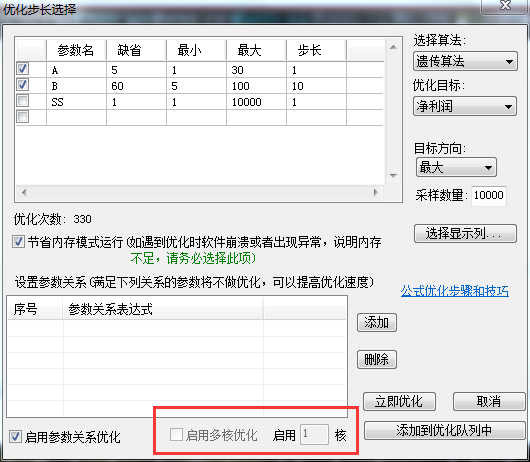Click the parameter table scroll down arrow
Image resolution: width=530 pixels, height=462 pixels.
tap(393, 176)
